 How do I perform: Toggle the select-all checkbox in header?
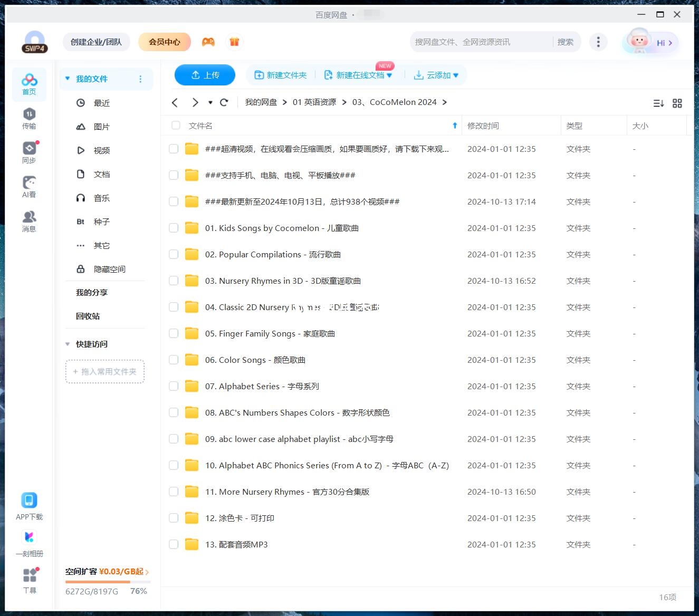(176, 126)
